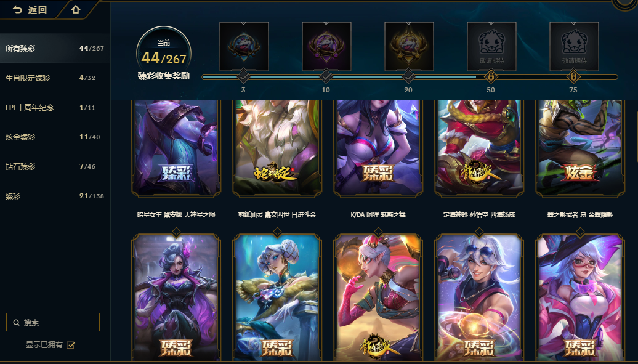Open the K/DA 阿狸 魅惑之舞 chroma card
The width and height of the screenshot is (638, 364).
pyautogui.click(x=378, y=148)
